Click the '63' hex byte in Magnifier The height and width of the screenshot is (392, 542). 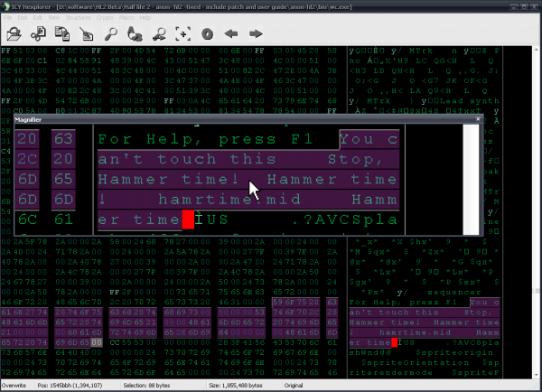pos(63,139)
